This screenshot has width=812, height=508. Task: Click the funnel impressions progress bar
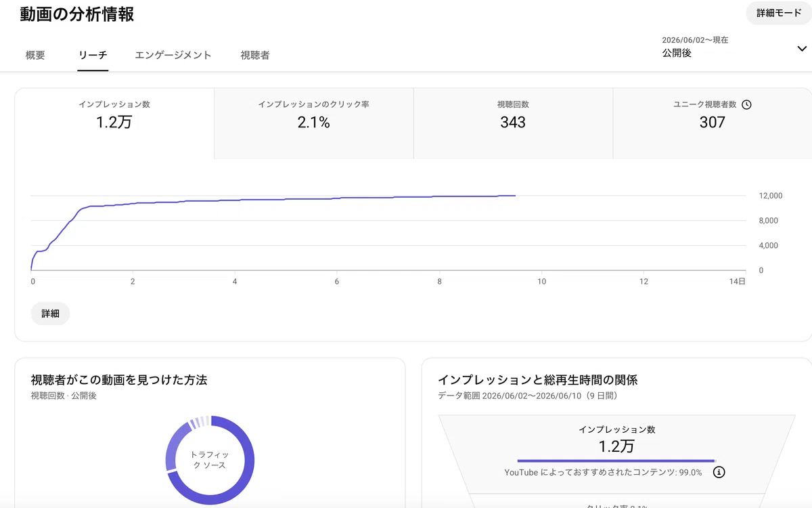click(x=616, y=460)
